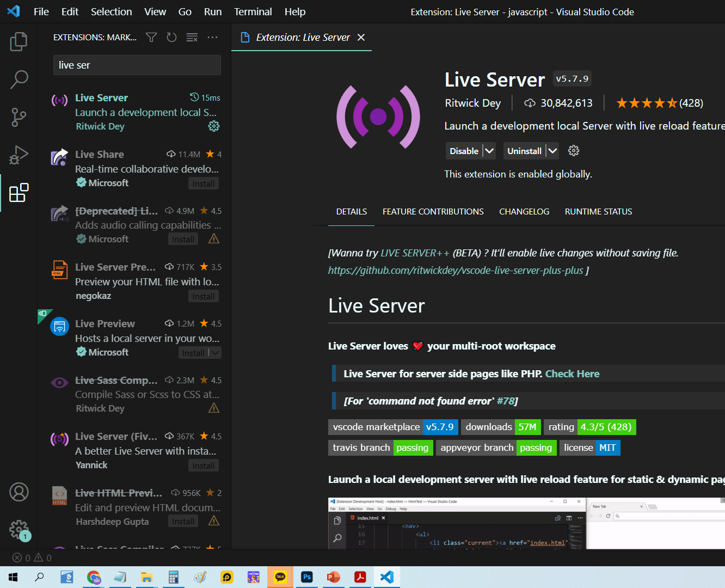Viewport: 725px width, 588px height.
Task: Open the Go menu
Action: tap(185, 11)
